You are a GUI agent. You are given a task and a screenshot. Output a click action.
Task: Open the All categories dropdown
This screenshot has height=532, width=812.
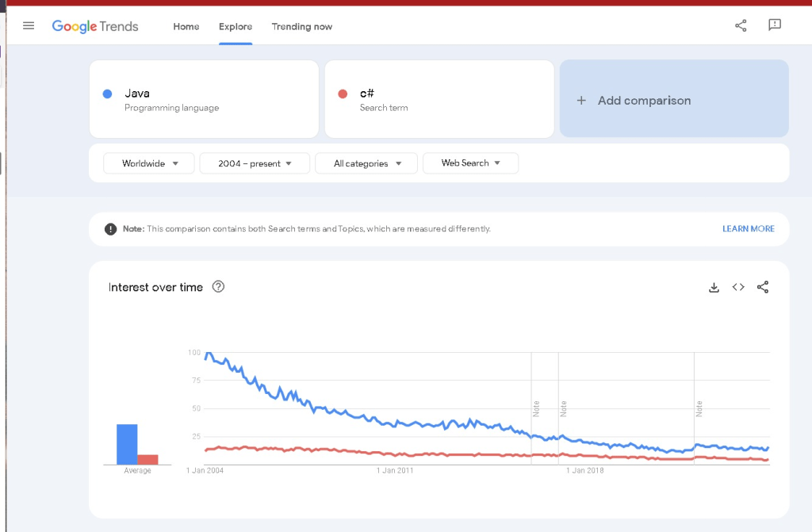[x=366, y=163]
